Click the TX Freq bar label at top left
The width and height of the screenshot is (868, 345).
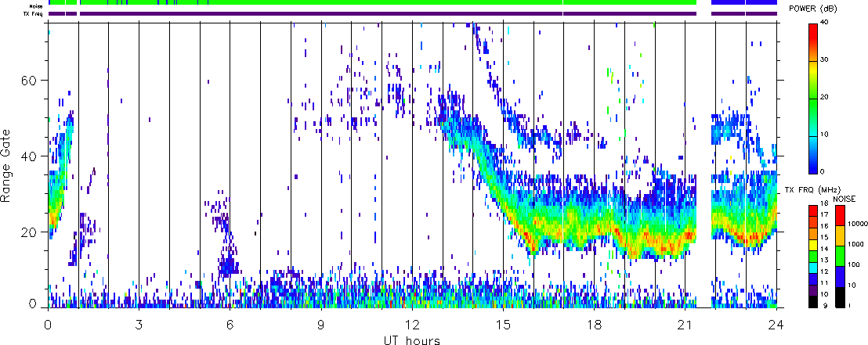pos(34,13)
